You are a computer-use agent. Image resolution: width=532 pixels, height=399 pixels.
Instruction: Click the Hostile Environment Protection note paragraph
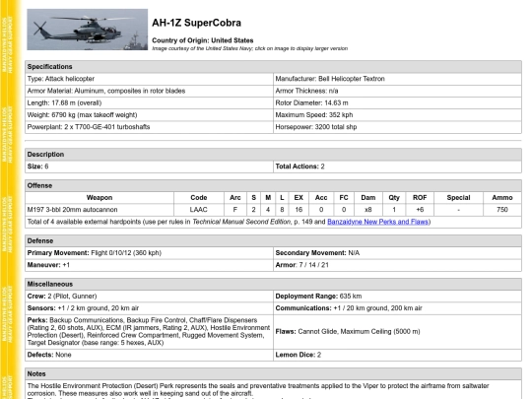pos(258,389)
